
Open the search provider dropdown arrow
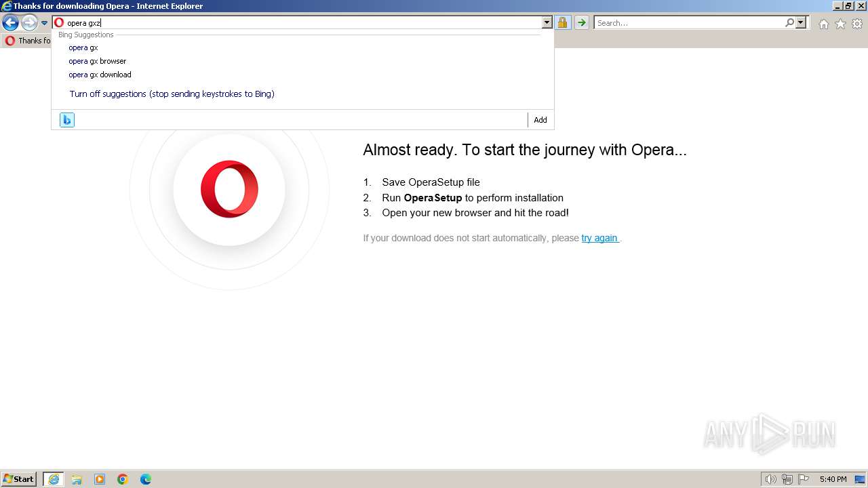[801, 23]
